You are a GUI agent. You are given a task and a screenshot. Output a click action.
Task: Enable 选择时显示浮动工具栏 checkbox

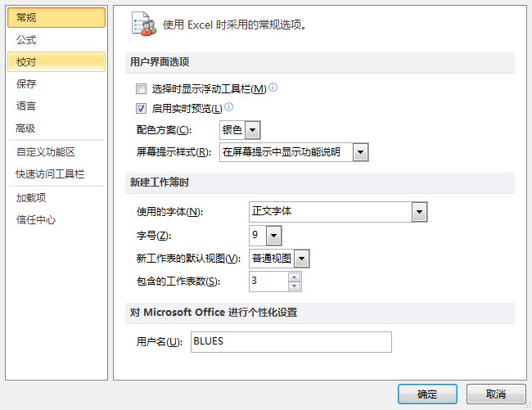[141, 89]
